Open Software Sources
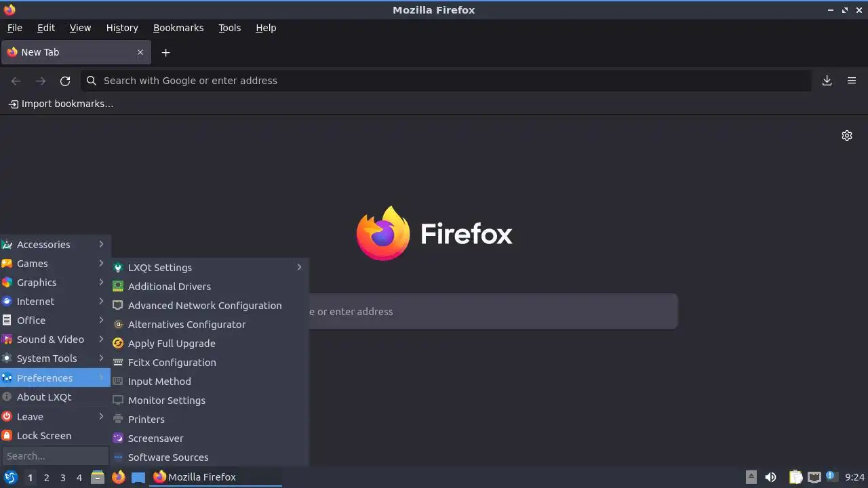This screenshot has height=488, width=868. click(x=210, y=457)
